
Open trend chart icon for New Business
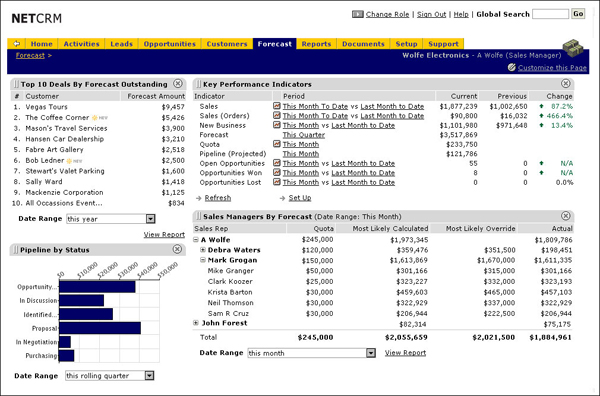click(x=277, y=125)
